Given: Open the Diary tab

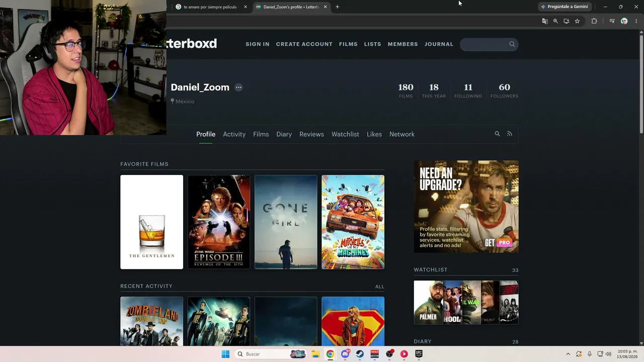Looking at the screenshot, I should [284, 134].
